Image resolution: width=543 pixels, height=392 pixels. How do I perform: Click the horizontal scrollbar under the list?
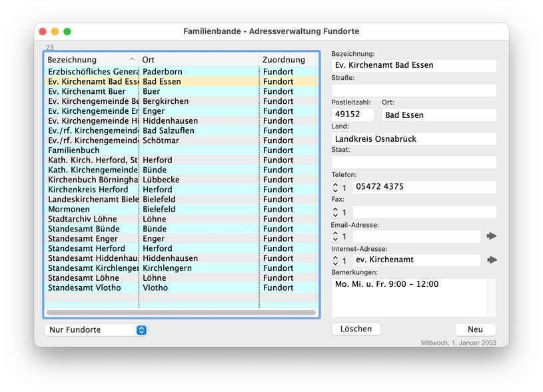[x=181, y=312]
